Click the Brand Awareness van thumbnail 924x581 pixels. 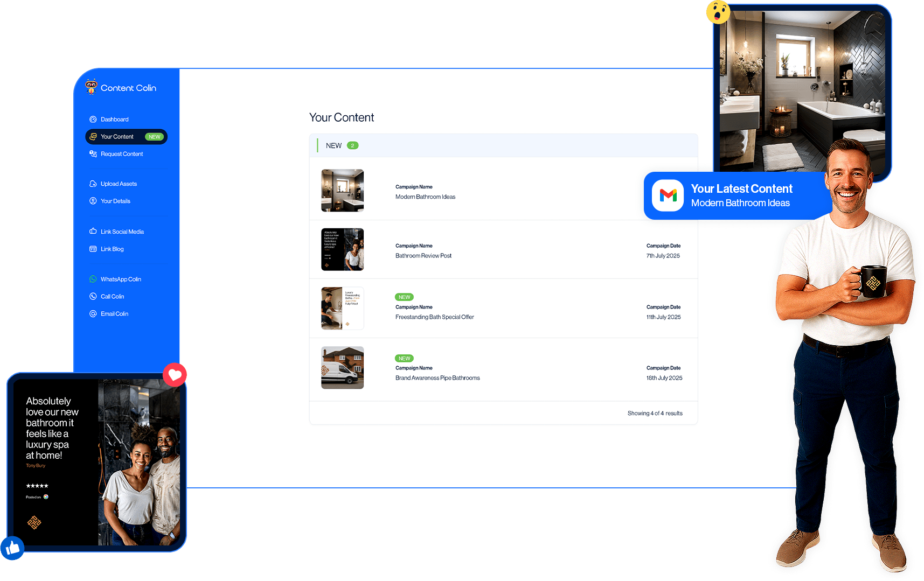[x=342, y=368]
